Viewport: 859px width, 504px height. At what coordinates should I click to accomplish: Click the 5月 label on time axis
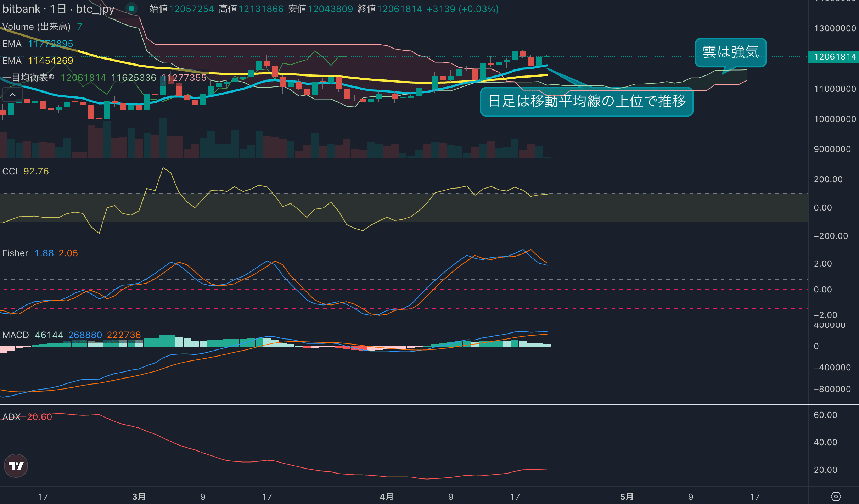[627, 497]
